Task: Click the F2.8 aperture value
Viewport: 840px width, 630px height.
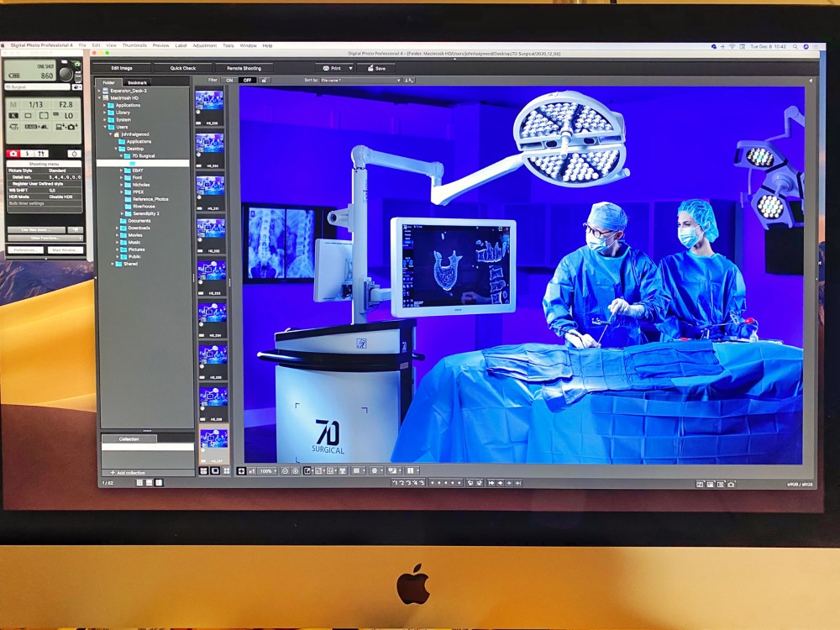Action: pos(66,104)
